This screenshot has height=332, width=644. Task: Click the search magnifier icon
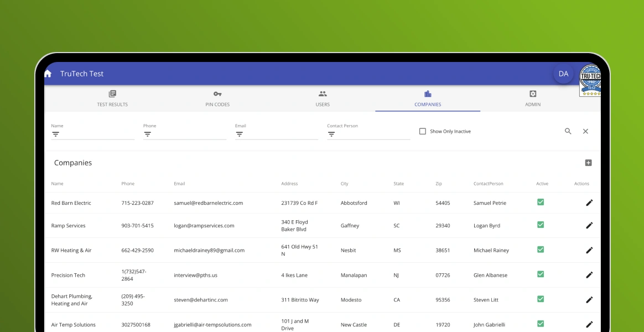pyautogui.click(x=568, y=131)
